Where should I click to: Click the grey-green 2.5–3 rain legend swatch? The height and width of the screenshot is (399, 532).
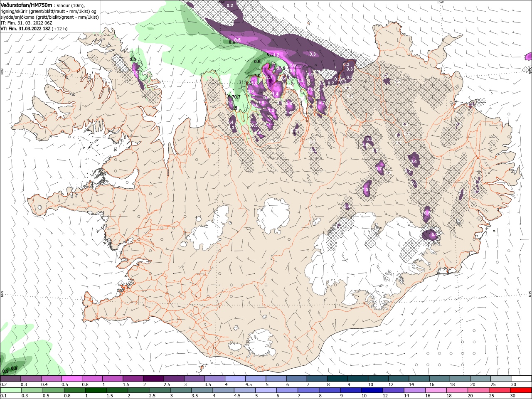click(x=160, y=390)
